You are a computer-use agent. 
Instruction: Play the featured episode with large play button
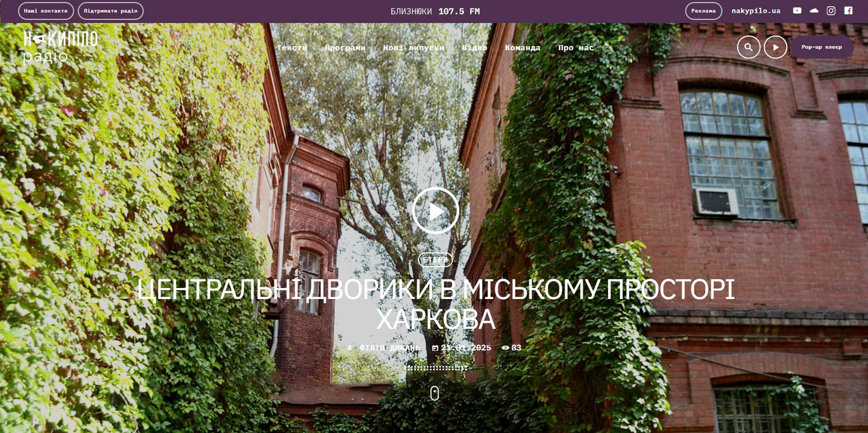436,211
